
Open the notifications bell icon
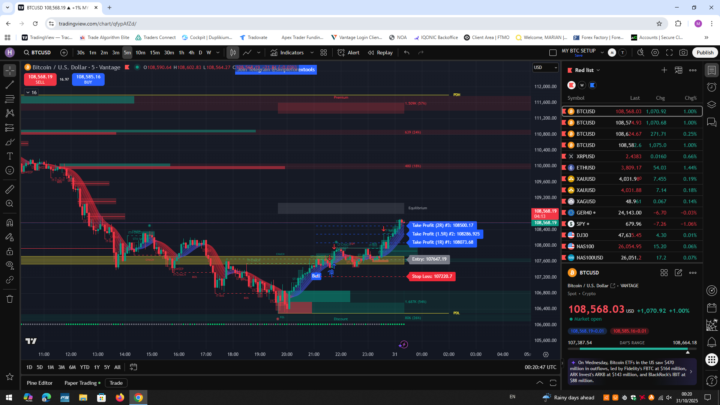[x=712, y=342]
